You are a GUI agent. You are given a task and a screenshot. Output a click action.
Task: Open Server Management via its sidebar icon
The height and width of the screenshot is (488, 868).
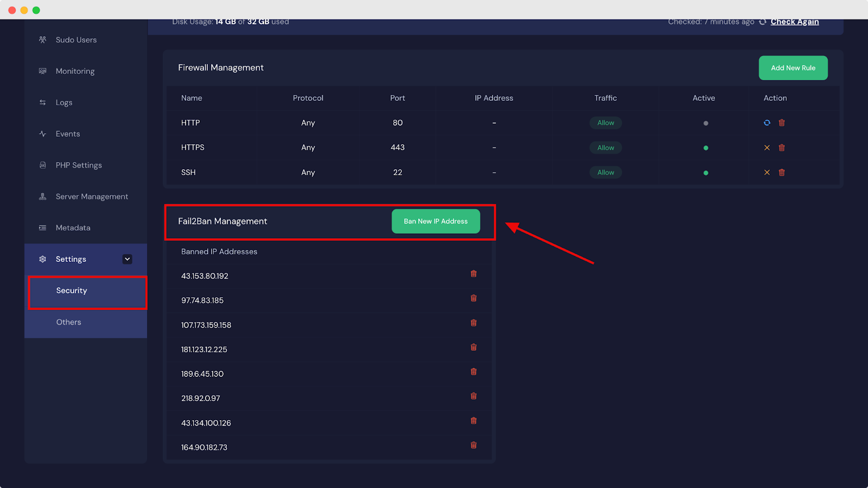click(x=43, y=196)
